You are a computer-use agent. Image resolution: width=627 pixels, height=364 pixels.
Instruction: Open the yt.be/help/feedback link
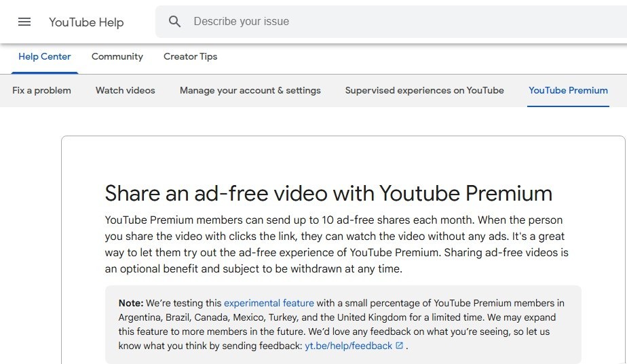348,346
